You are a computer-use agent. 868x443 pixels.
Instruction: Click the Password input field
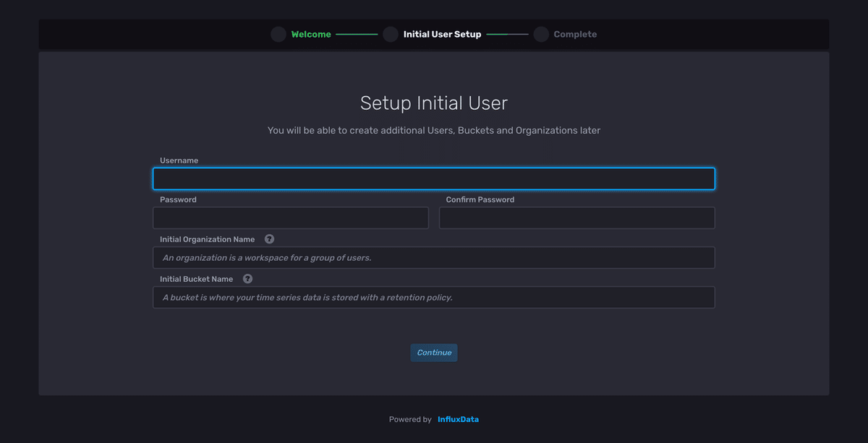pyautogui.click(x=290, y=218)
